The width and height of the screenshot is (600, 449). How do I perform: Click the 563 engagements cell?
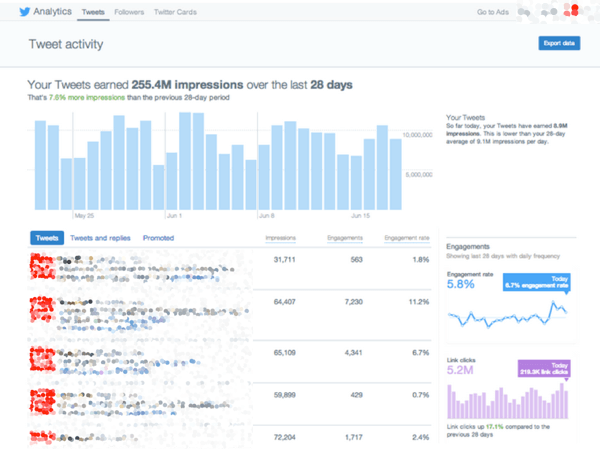pyautogui.click(x=357, y=260)
